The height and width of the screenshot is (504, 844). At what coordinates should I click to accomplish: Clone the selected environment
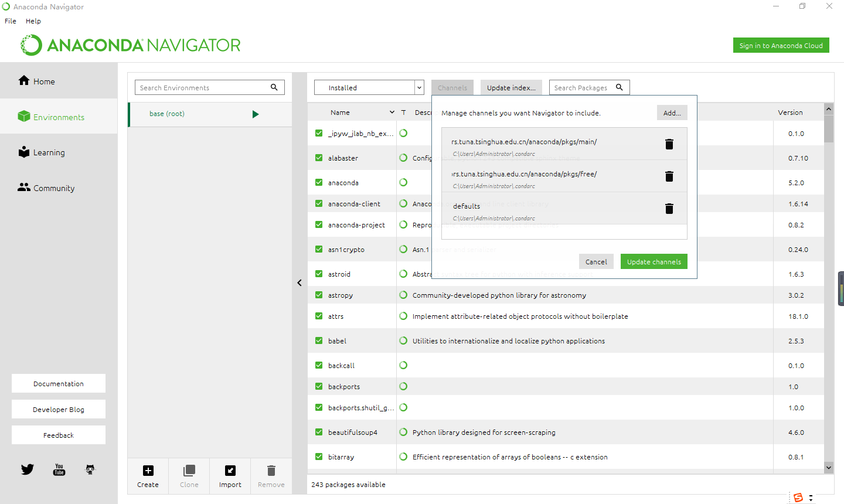pos(189,476)
